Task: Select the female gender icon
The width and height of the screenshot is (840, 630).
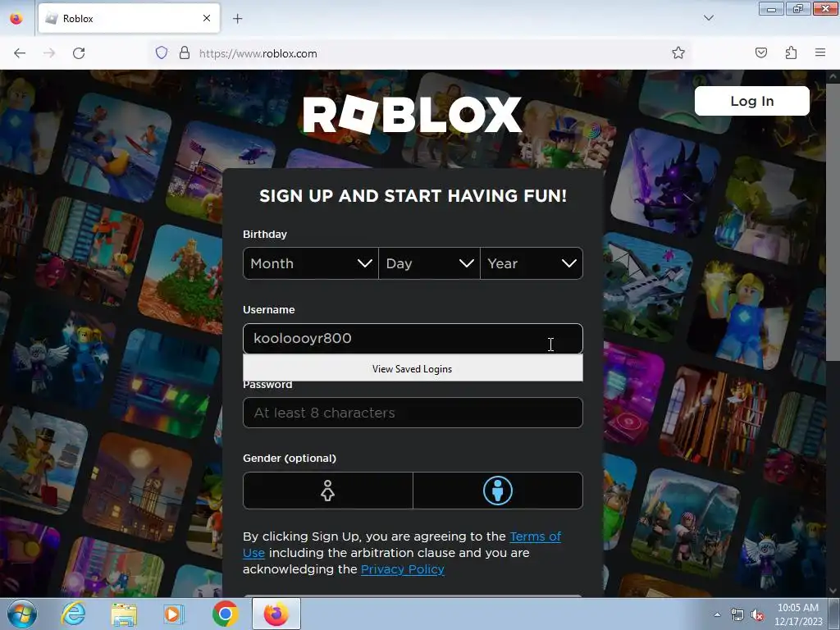Action: pos(328,491)
